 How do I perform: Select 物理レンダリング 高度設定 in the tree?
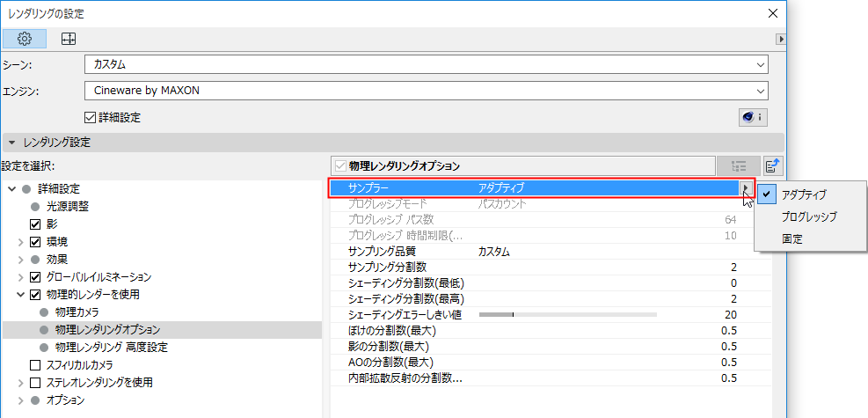coord(112,348)
